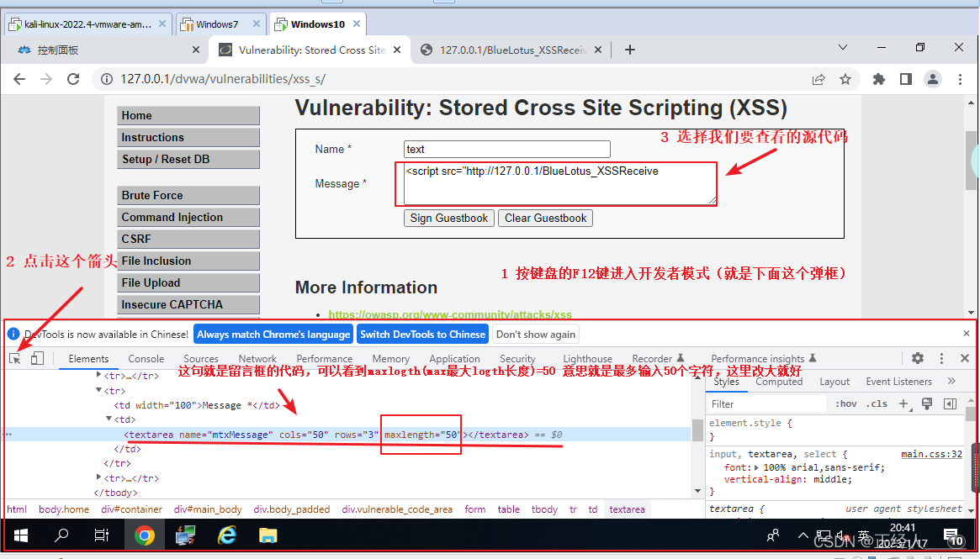Open Internet Explorer from taskbar
The image size is (980, 559).
click(227, 535)
